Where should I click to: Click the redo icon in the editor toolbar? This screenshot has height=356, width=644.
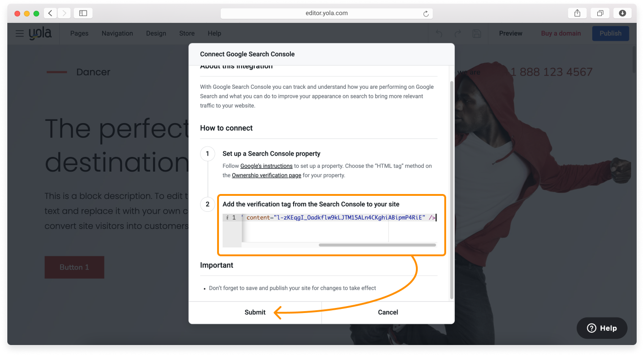[x=458, y=33]
